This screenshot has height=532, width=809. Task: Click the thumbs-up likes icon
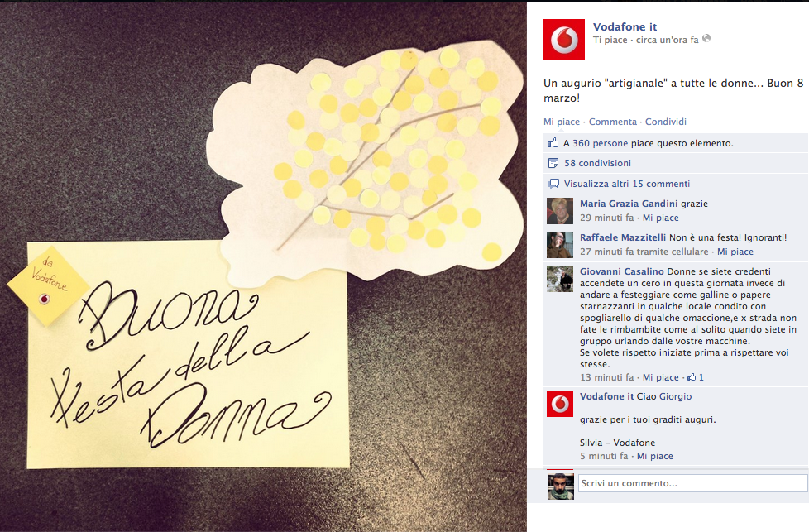[x=553, y=143]
